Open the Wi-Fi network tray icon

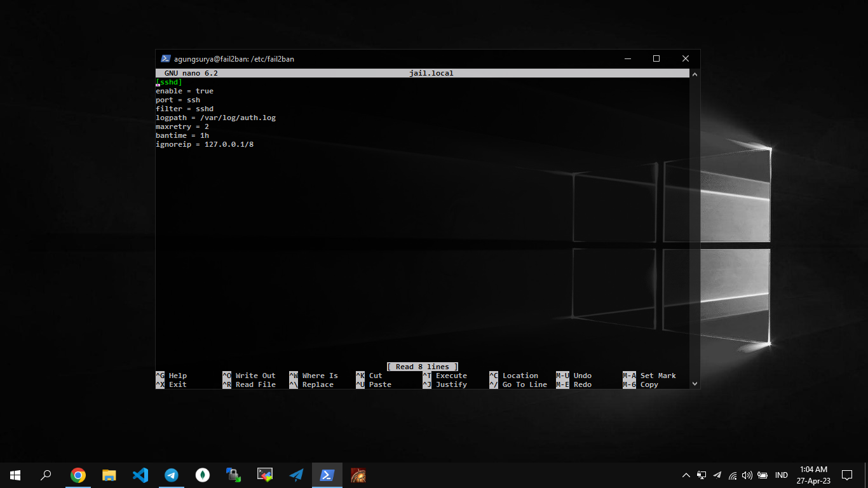733,475
